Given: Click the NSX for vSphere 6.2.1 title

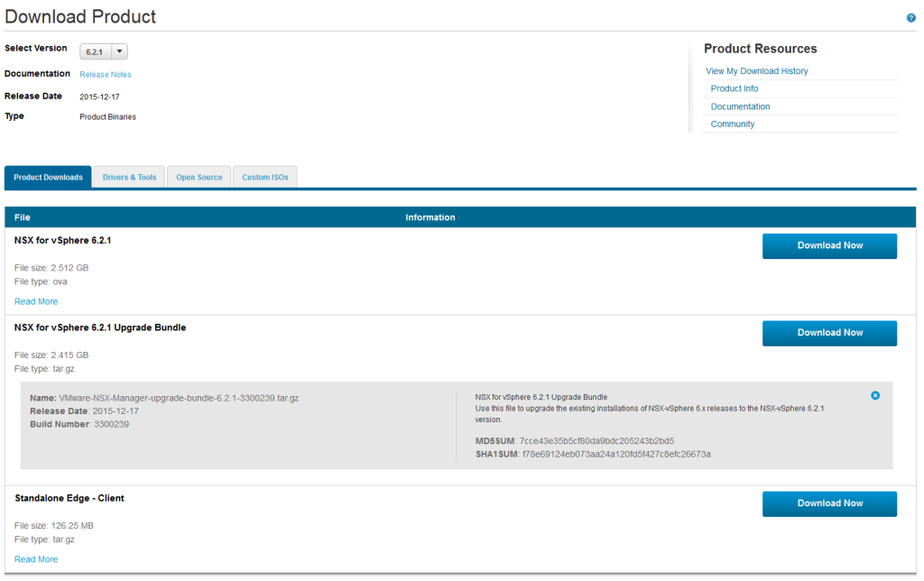Looking at the screenshot, I should pyautogui.click(x=62, y=240).
